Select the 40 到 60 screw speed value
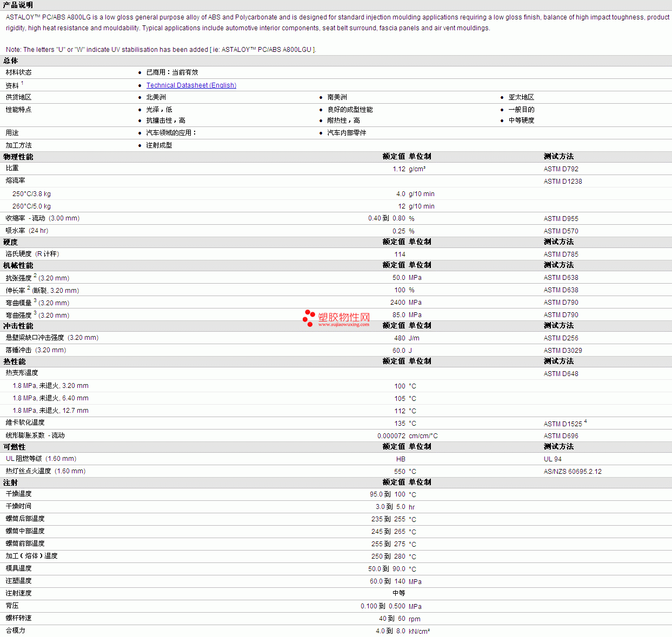Viewport: 672px width, 637px height. point(392,619)
